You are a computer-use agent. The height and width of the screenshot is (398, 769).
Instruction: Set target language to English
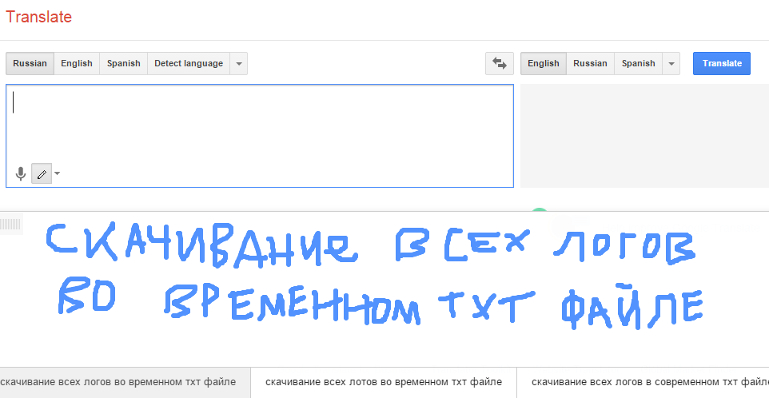[x=543, y=63]
